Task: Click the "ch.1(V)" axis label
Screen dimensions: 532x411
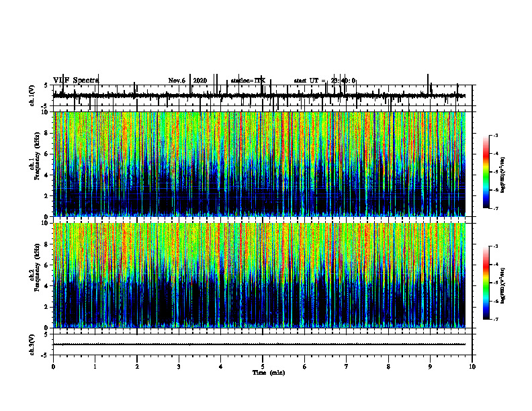Action: 32,95
